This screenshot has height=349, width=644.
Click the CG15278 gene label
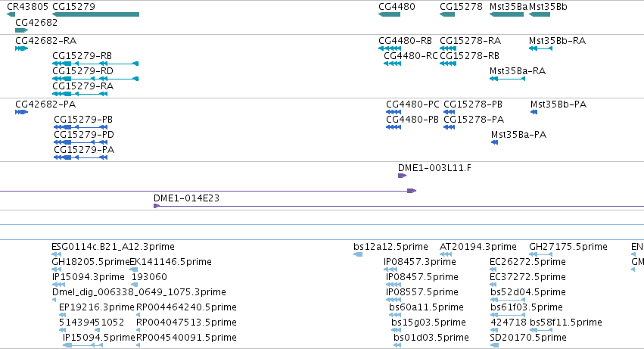[461, 7]
